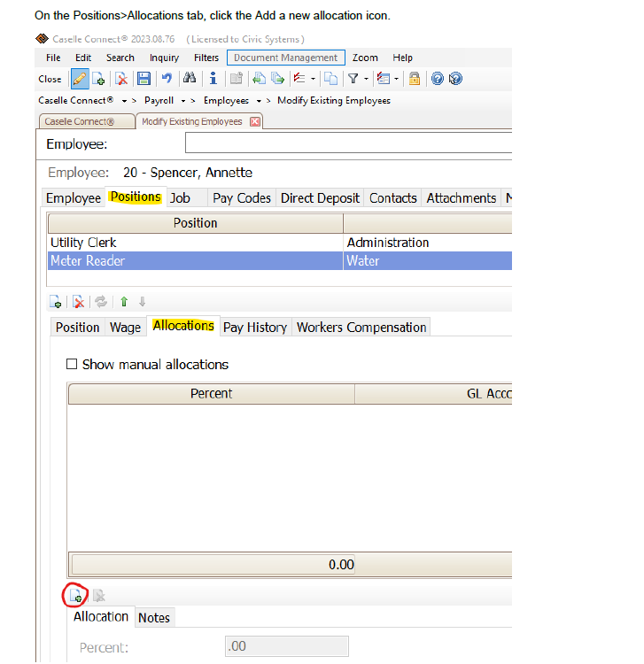Open the Help menu
The height and width of the screenshot is (664, 644).
pyautogui.click(x=402, y=58)
